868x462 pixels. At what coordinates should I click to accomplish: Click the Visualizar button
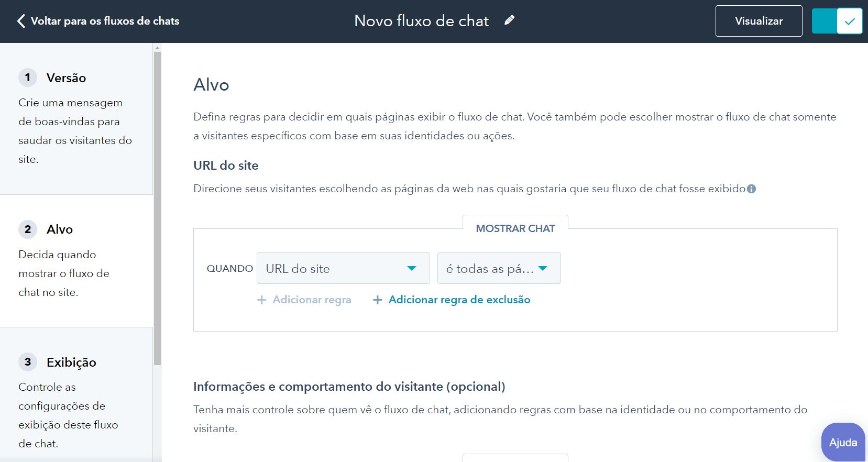pos(758,21)
